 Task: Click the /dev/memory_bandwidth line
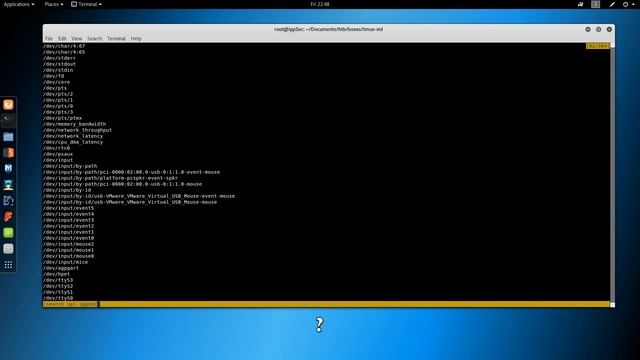(x=74, y=124)
